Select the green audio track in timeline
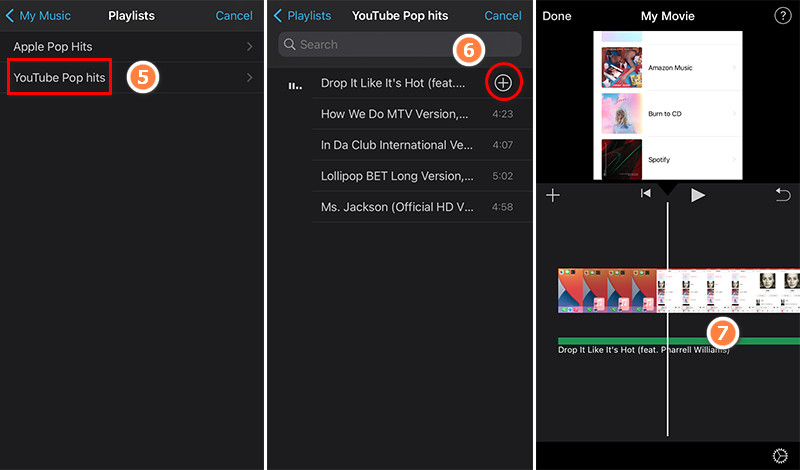Image resolution: width=800 pixels, height=470 pixels. 679,341
